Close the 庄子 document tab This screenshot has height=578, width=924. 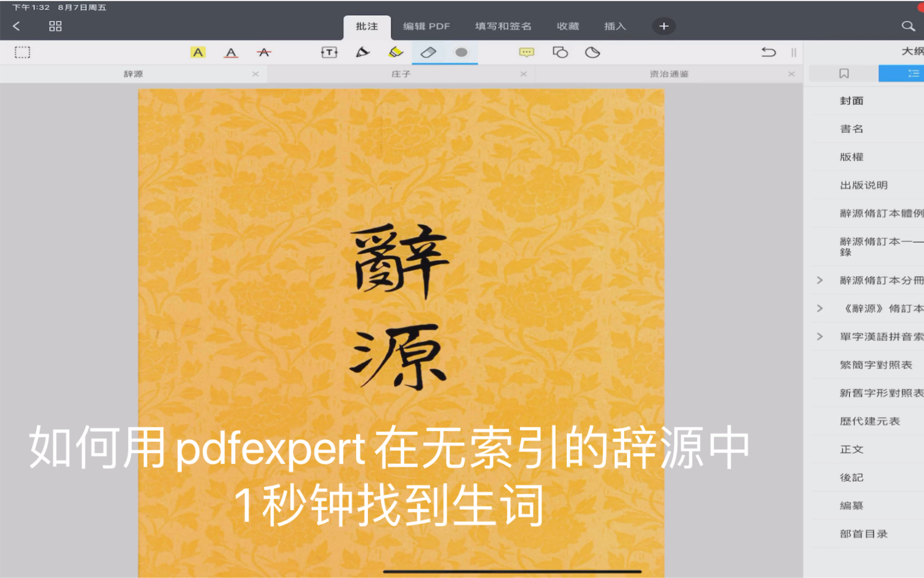pos(523,74)
